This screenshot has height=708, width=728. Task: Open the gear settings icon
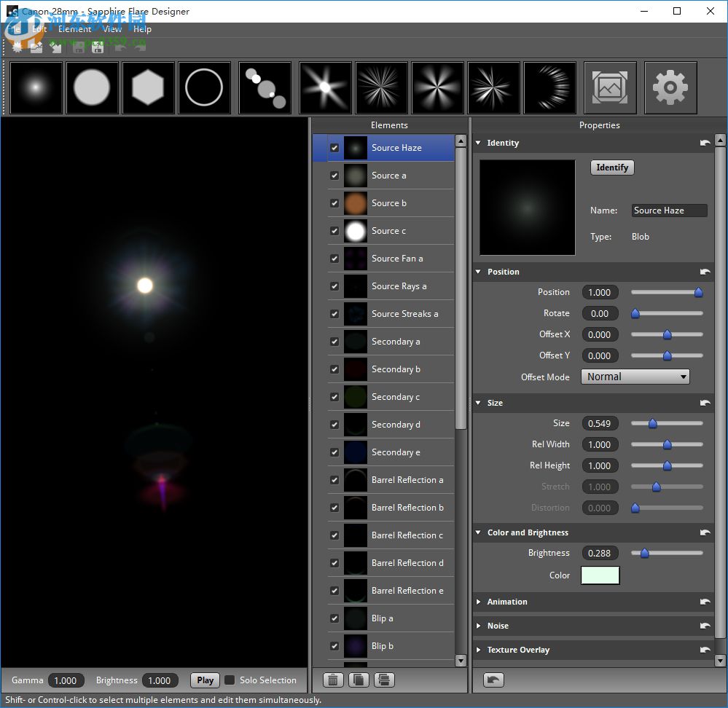(670, 88)
